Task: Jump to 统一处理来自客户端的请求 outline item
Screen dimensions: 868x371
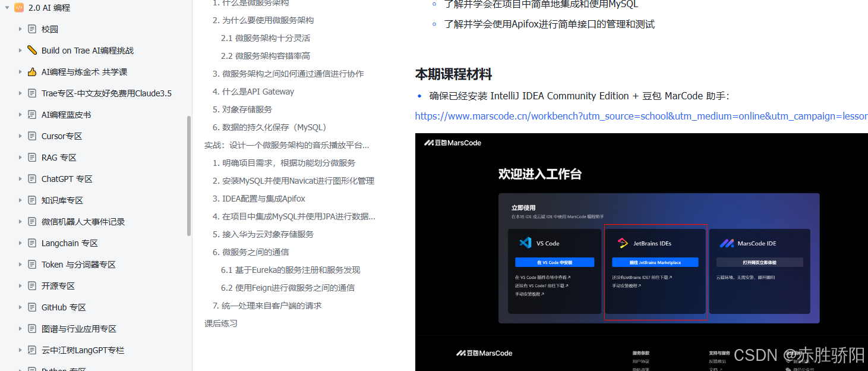Action: click(267, 306)
